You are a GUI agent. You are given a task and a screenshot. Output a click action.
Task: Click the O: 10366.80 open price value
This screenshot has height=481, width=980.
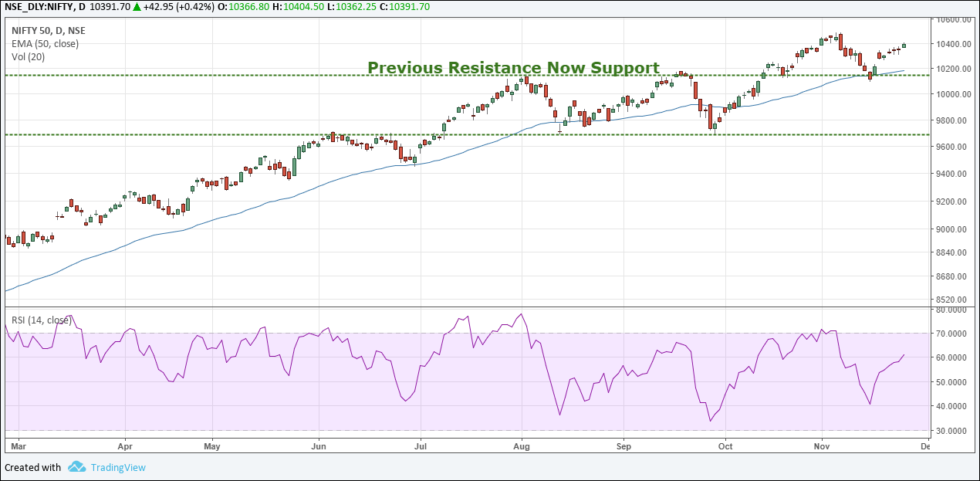pos(251,8)
